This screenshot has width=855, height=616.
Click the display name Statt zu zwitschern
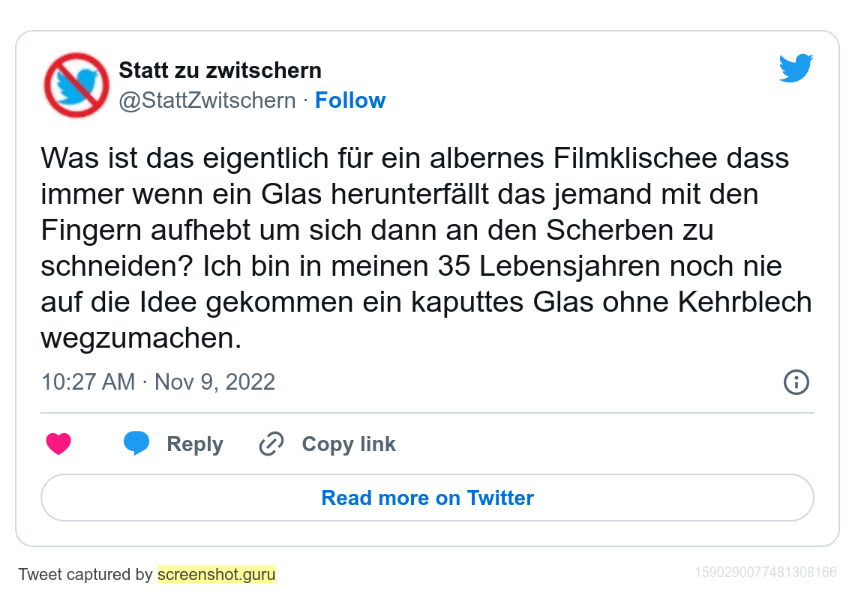click(x=220, y=70)
